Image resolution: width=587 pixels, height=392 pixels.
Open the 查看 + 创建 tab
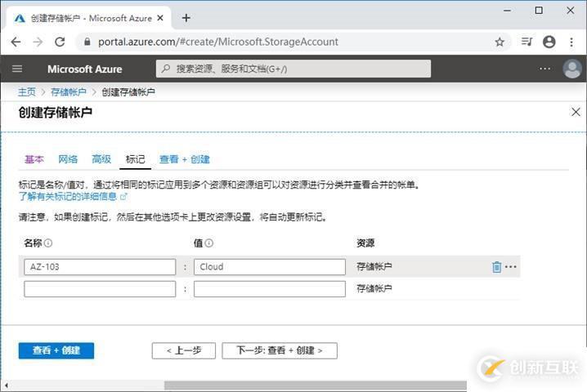tap(185, 159)
